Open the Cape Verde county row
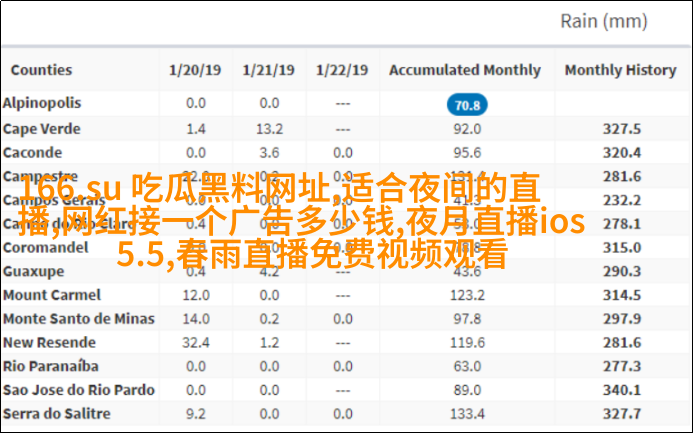 click(x=41, y=129)
